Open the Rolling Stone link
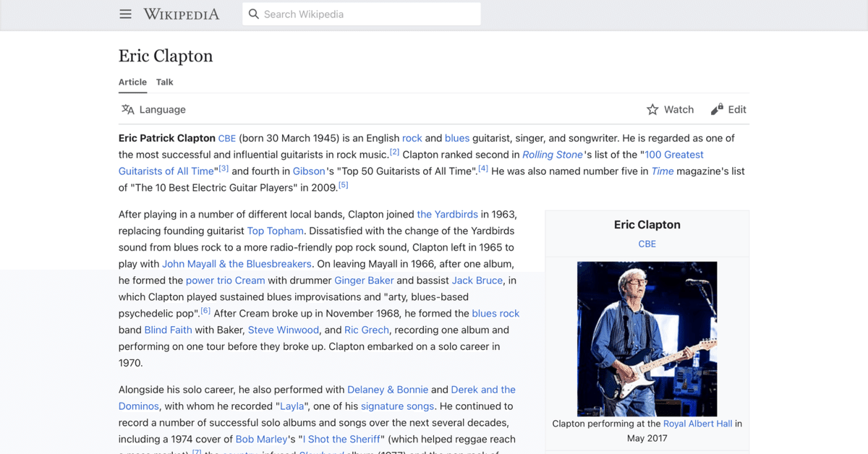This screenshot has width=868, height=454. pos(553,155)
